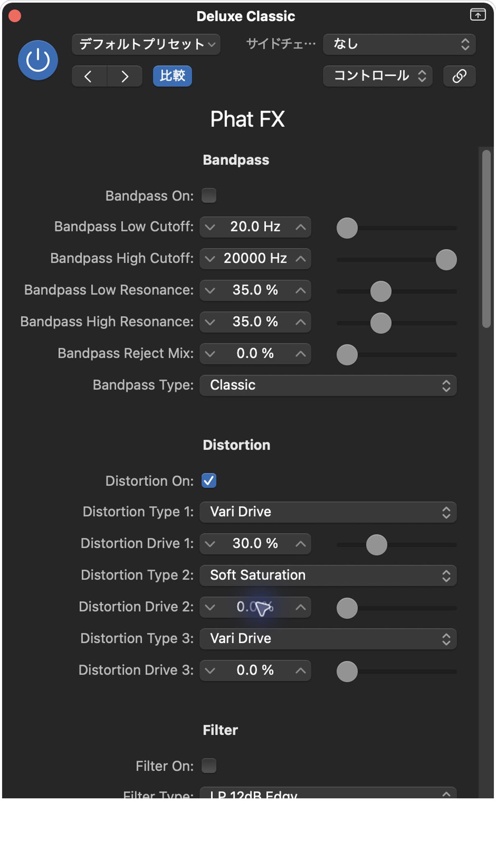Increase Bandpass Reject Mix with up chevron

click(x=301, y=354)
